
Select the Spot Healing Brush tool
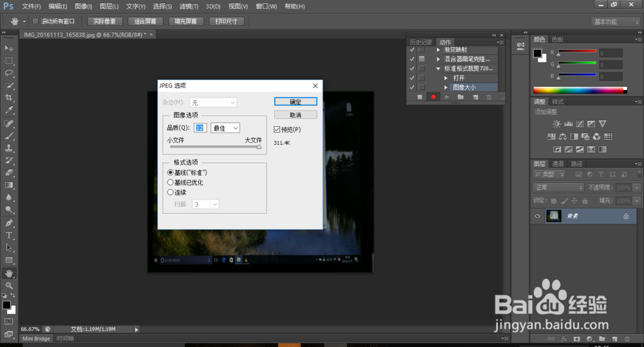8,124
